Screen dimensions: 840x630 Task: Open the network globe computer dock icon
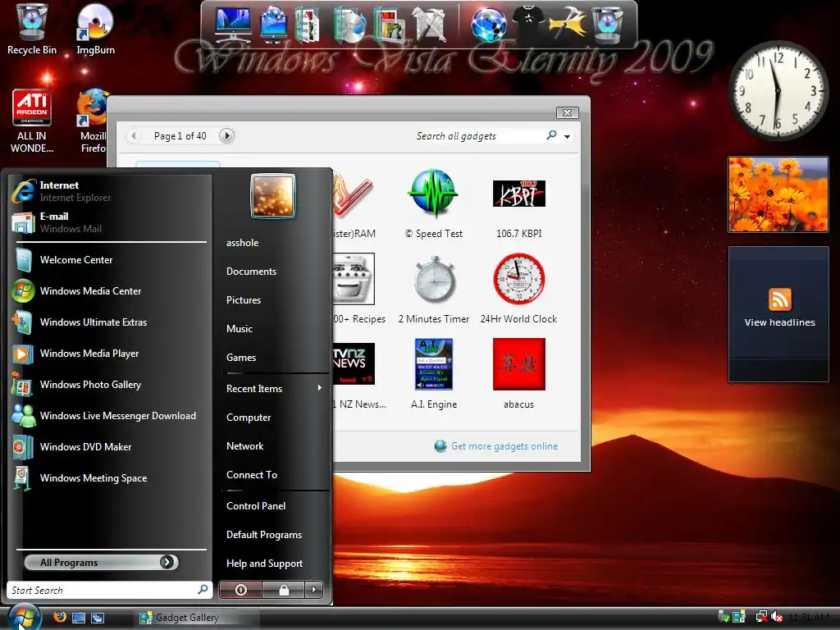[x=273, y=24]
